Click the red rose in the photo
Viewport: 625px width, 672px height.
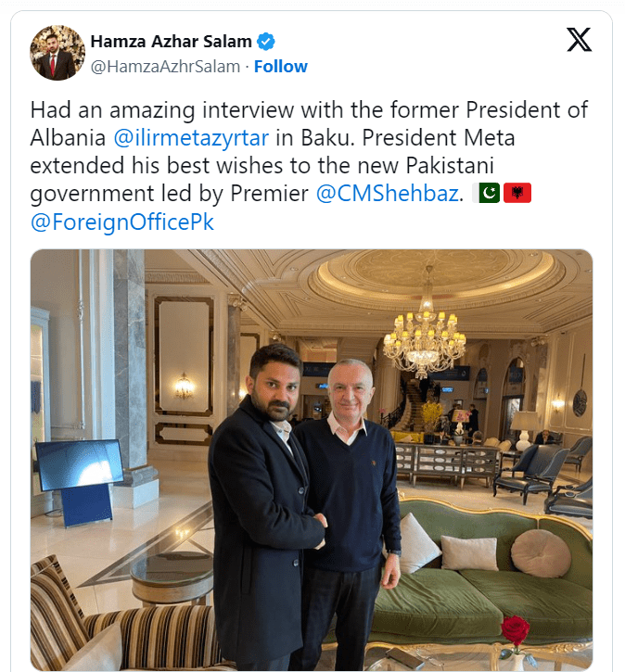(516, 630)
